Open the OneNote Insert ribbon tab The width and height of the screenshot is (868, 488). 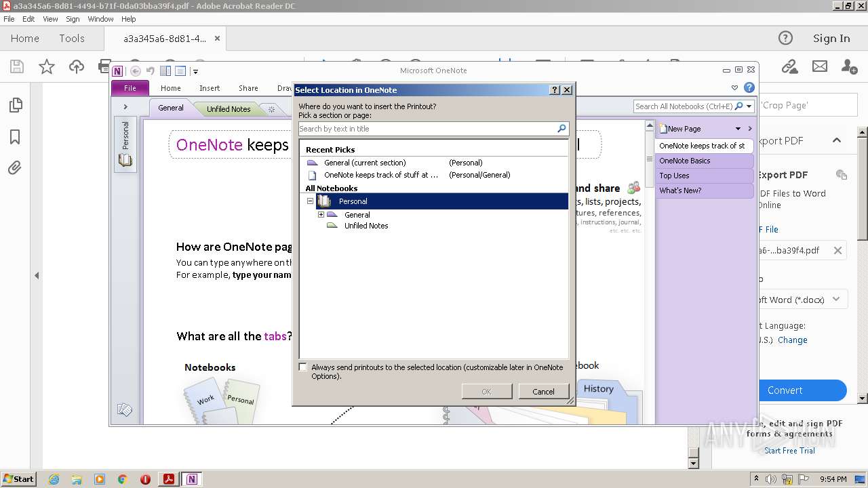coord(210,88)
